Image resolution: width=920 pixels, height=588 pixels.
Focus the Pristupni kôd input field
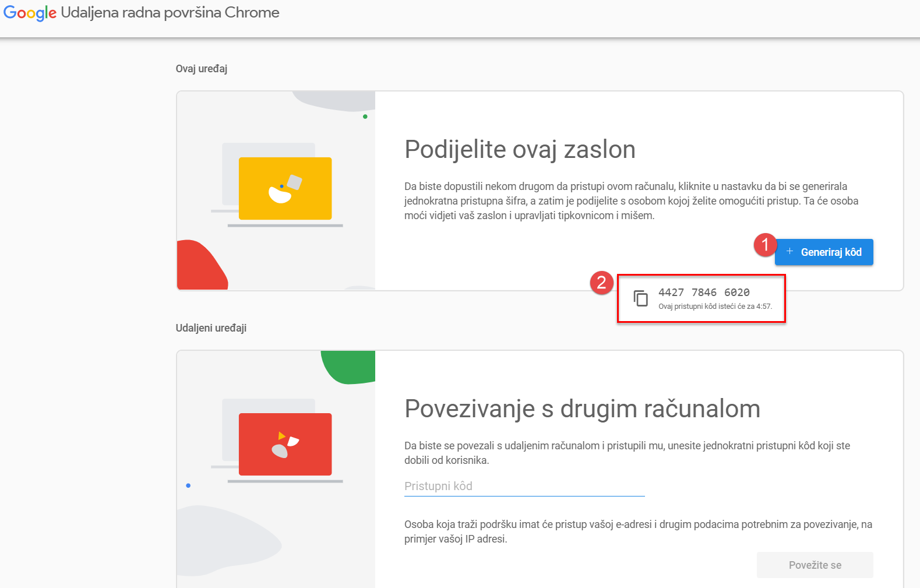[524, 486]
